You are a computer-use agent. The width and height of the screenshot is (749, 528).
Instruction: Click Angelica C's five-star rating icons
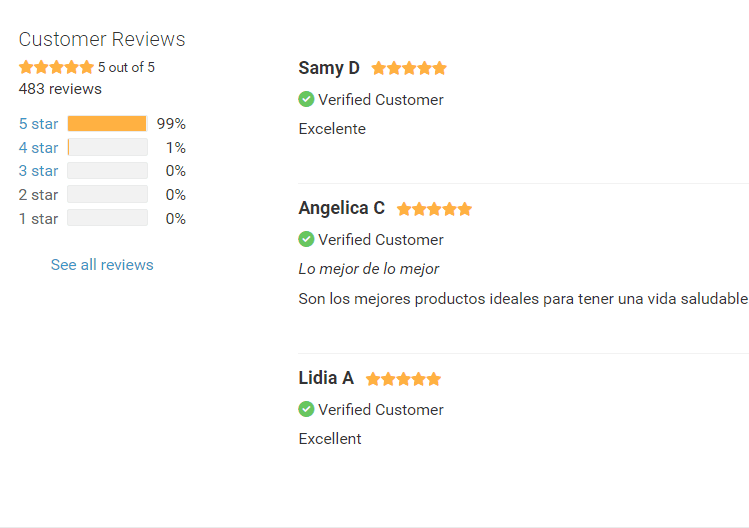(434, 209)
